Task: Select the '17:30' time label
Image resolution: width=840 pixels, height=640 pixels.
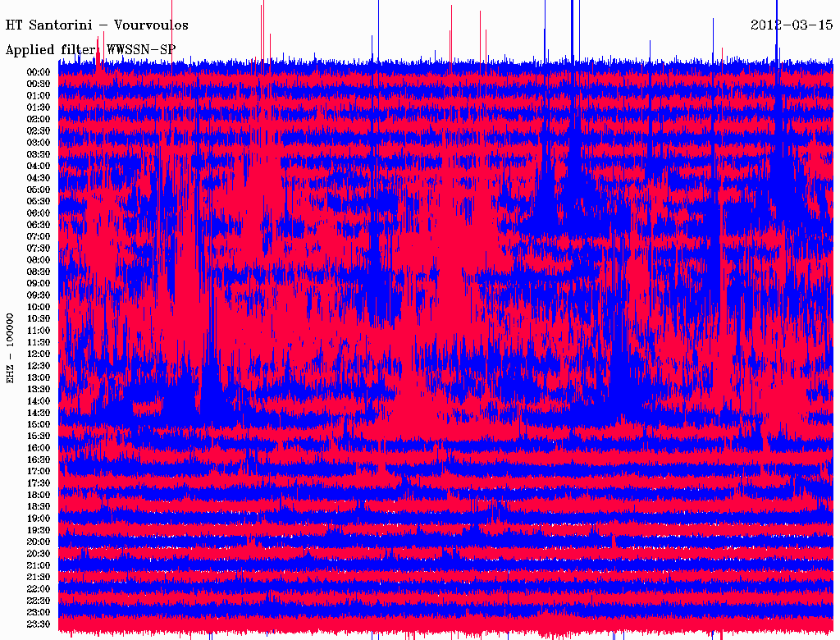Action: click(x=39, y=483)
